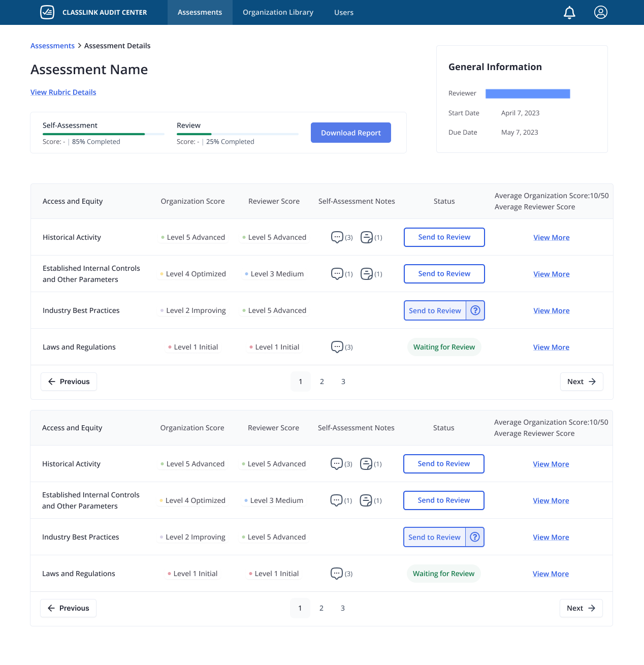Click the user profile icon
The image size is (644, 665).
[x=600, y=12]
